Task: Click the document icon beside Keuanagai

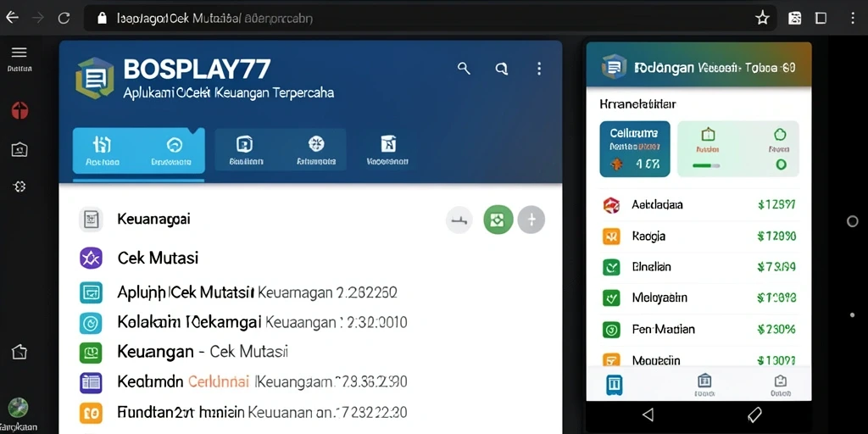Action: coord(91,220)
